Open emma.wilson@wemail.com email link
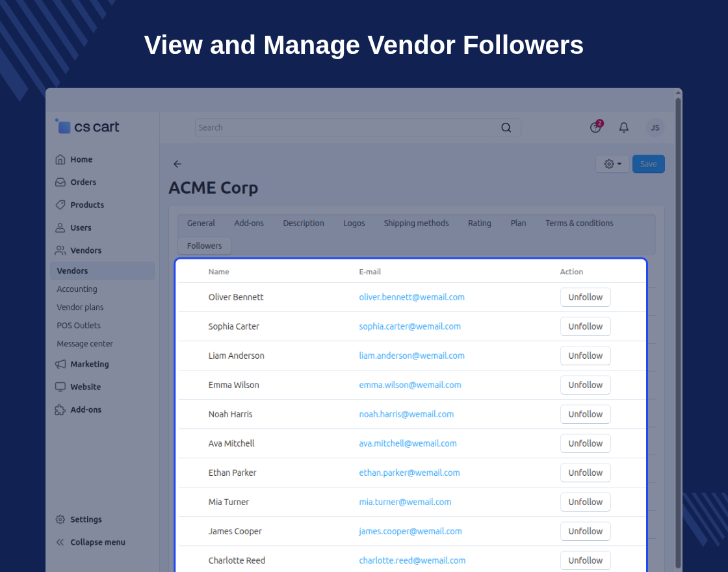 pyautogui.click(x=410, y=385)
